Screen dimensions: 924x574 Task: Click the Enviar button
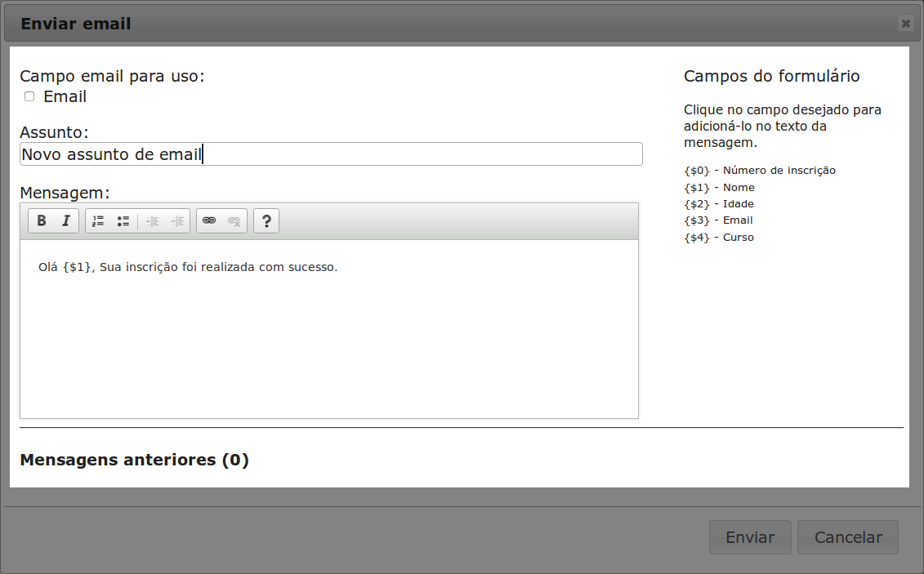750,537
